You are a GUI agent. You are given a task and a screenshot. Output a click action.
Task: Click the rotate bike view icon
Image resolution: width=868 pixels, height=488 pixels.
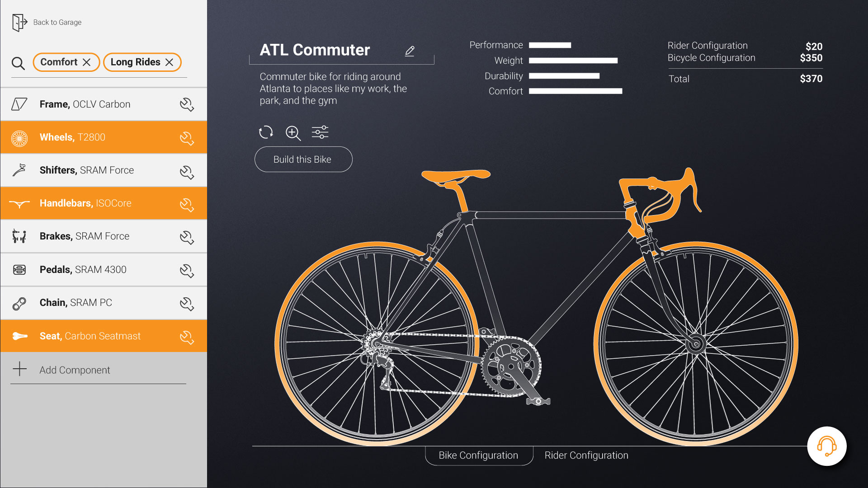pos(266,132)
